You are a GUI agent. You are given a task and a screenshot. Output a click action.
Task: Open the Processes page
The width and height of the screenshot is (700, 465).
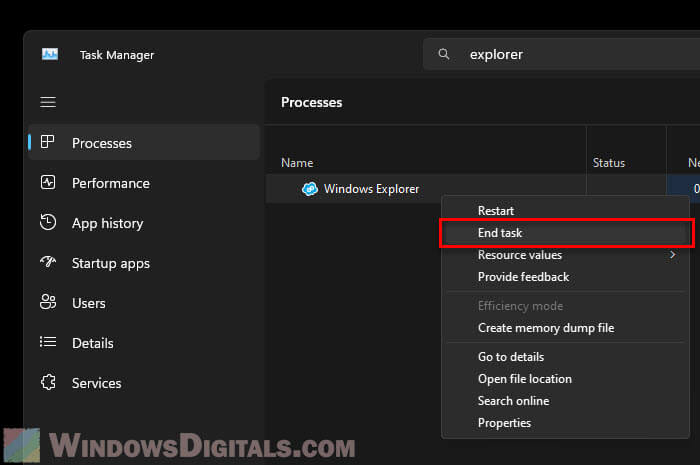(144, 143)
